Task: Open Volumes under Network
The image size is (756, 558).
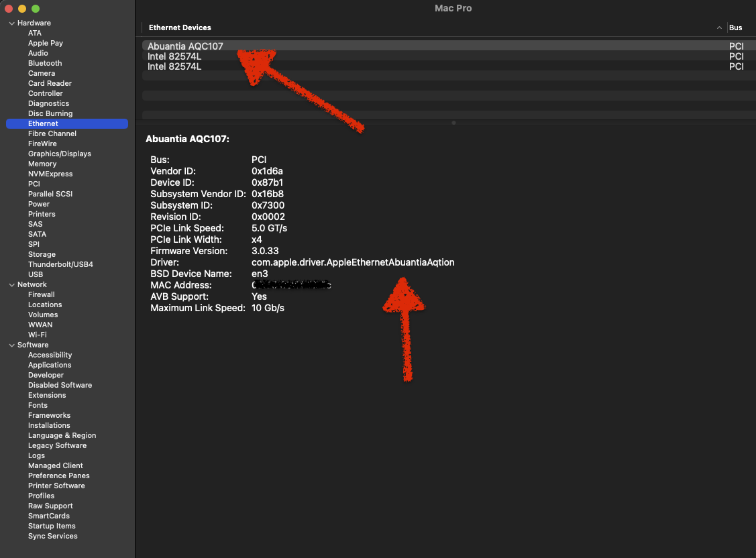Action: (x=43, y=315)
